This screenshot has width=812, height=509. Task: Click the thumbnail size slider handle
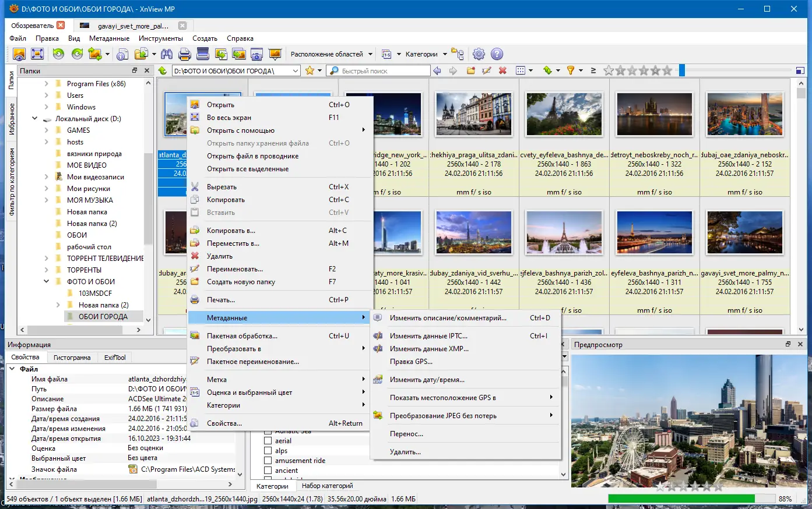coord(681,70)
